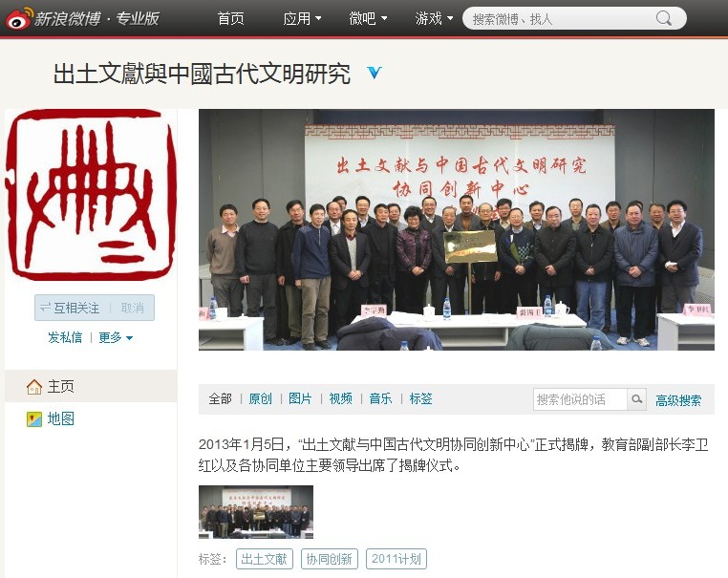Click the map icon beside 地图

click(34, 419)
